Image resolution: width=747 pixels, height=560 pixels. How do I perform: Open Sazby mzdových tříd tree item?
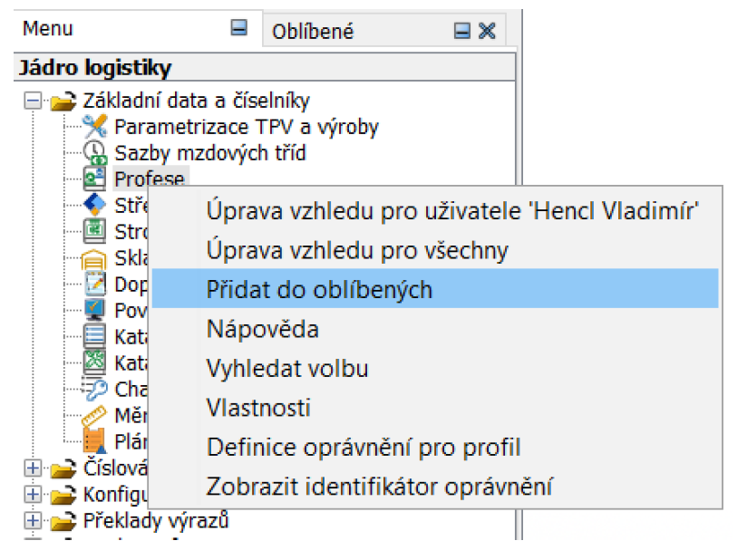pyautogui.click(x=210, y=153)
